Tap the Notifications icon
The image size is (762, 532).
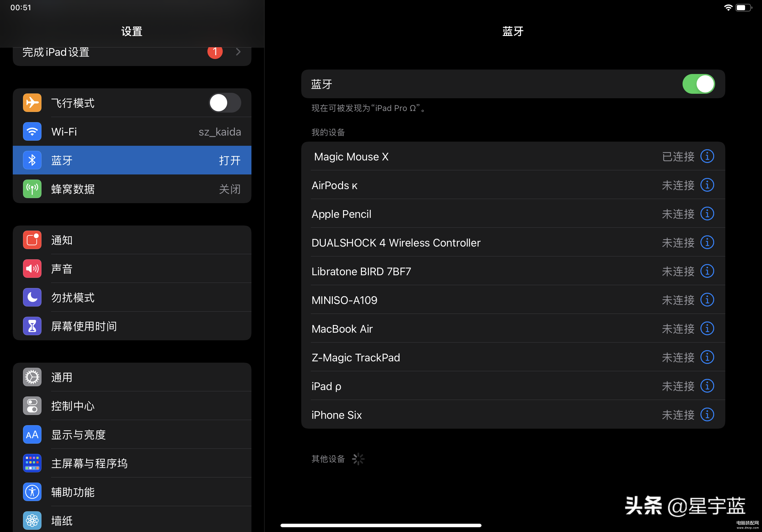point(32,240)
